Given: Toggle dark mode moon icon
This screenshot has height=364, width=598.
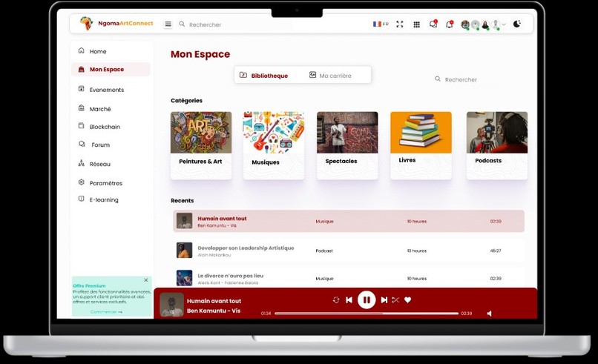Looking at the screenshot, I should [x=517, y=24].
